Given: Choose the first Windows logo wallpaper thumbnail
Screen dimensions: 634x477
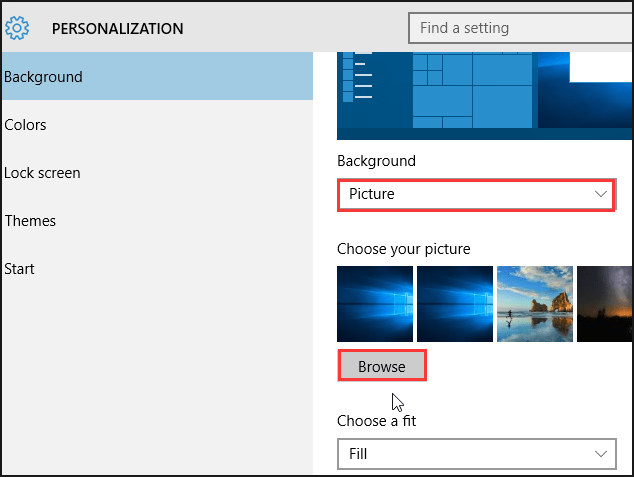Looking at the screenshot, I should 375,304.
